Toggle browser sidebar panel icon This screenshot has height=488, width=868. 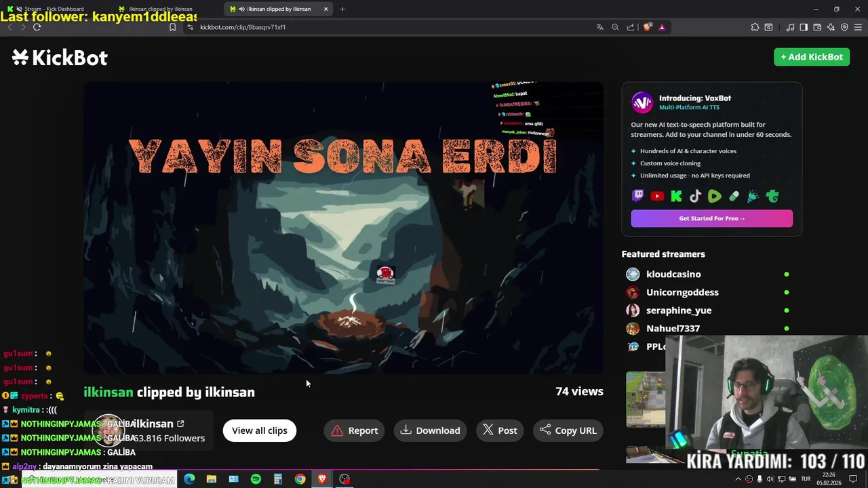804,27
